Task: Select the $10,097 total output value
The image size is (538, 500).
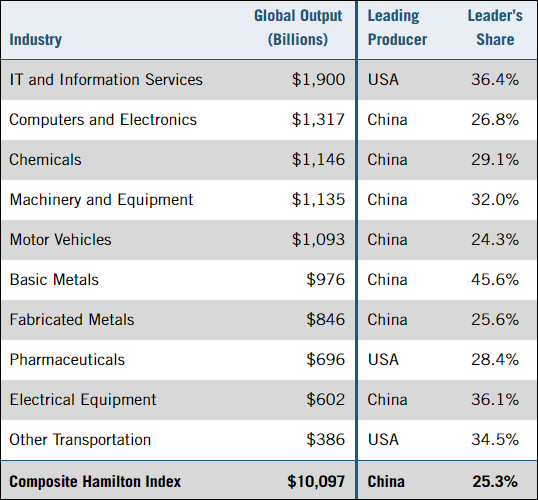Action: tap(316, 481)
